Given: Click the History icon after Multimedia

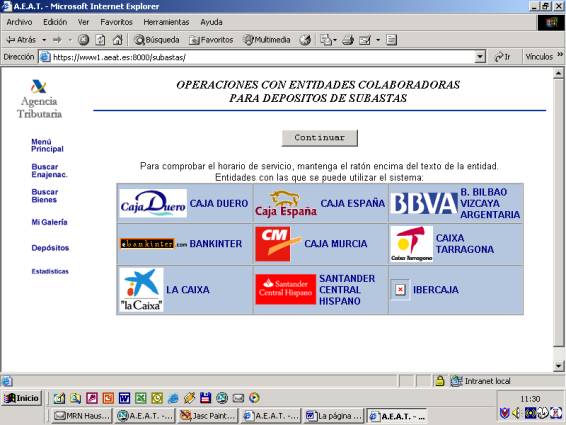Looking at the screenshot, I should pyautogui.click(x=305, y=40).
